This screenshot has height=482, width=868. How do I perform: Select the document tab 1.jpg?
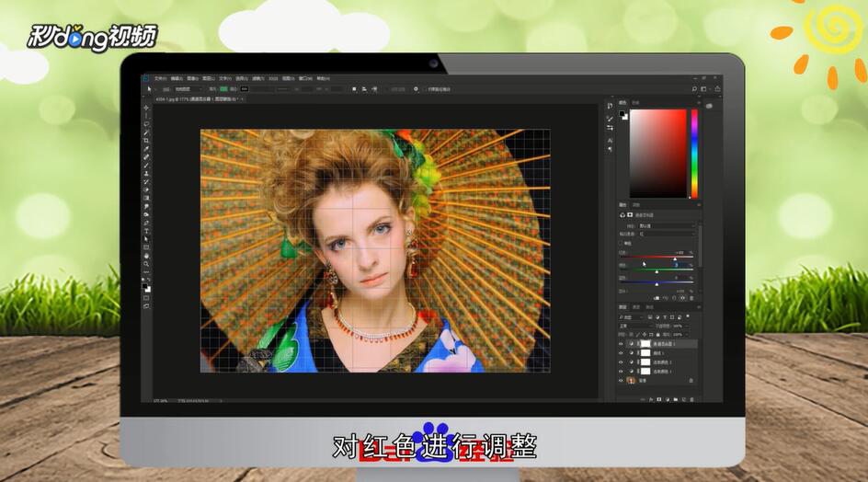pyautogui.click(x=199, y=99)
